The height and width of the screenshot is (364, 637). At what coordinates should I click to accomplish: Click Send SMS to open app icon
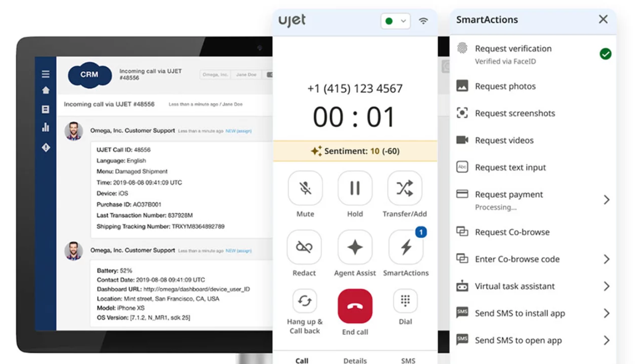click(x=462, y=339)
